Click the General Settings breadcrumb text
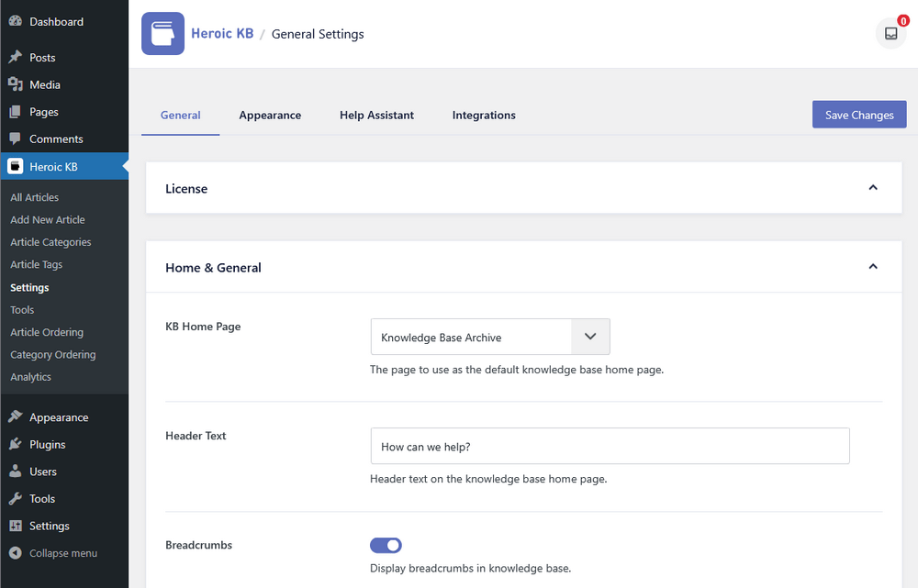The width and height of the screenshot is (918, 588). [318, 34]
